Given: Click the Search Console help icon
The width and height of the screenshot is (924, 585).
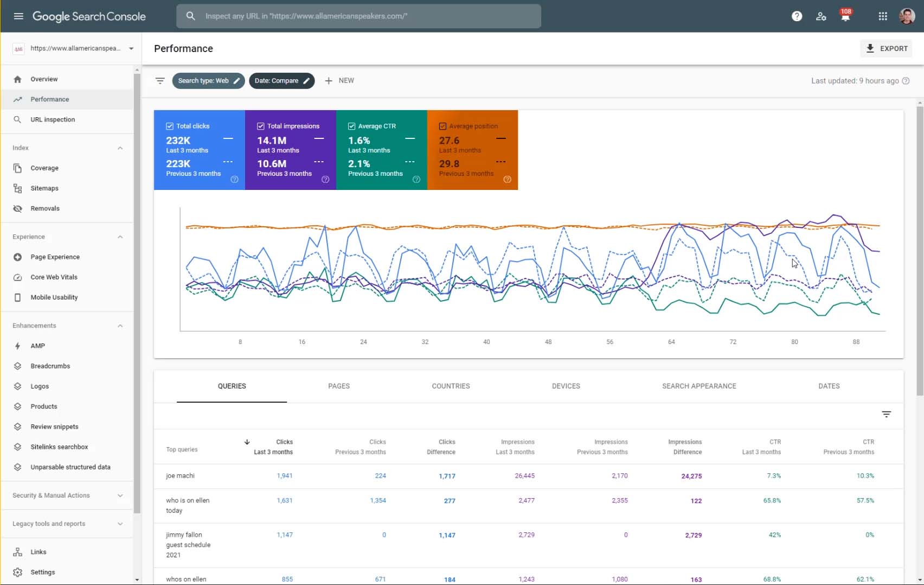Looking at the screenshot, I should pyautogui.click(x=797, y=16).
